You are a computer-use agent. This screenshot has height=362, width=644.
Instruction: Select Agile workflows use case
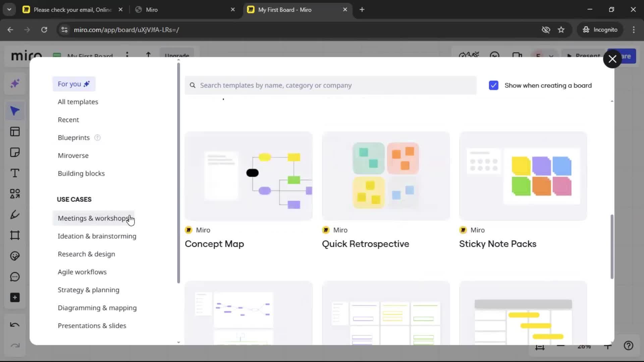pyautogui.click(x=82, y=272)
